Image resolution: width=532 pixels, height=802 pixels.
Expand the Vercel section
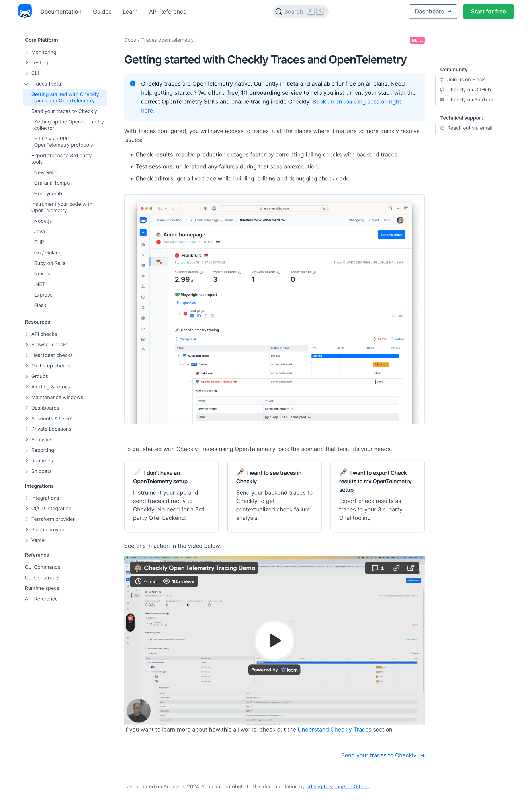[27, 540]
